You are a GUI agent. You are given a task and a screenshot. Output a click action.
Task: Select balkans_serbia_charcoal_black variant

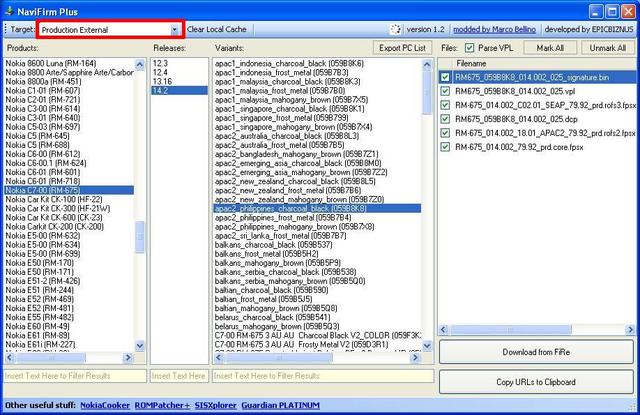[x=317, y=272]
